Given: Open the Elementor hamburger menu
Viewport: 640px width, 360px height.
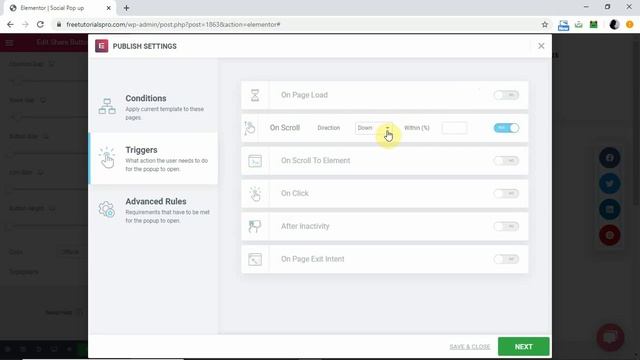Looking at the screenshot, I should click(x=9, y=42).
